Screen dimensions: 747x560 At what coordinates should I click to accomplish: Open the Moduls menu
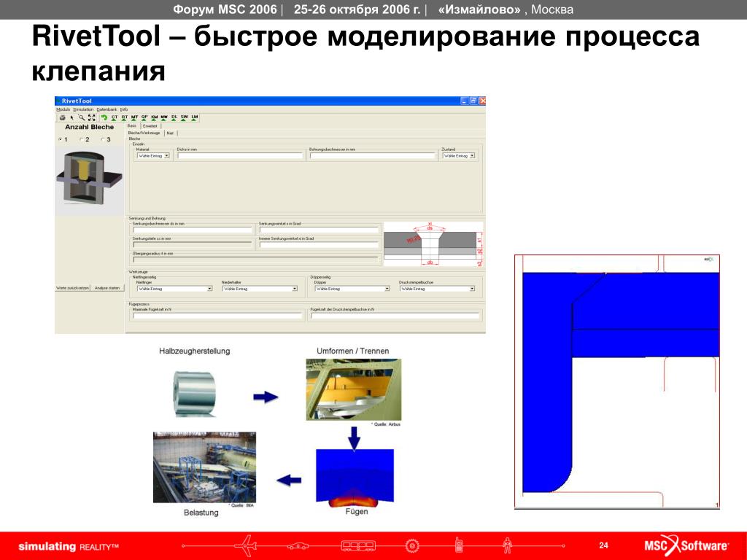click(63, 109)
